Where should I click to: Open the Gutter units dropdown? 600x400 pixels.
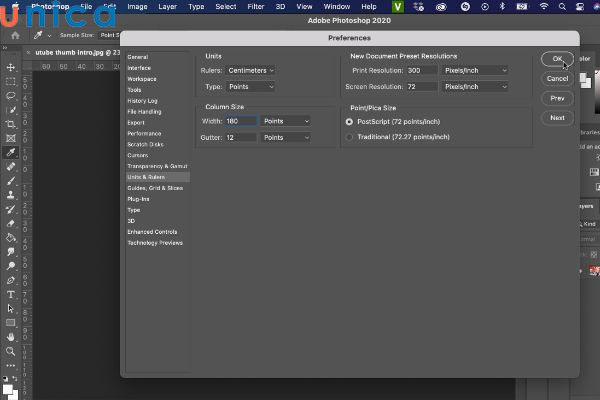click(x=286, y=137)
